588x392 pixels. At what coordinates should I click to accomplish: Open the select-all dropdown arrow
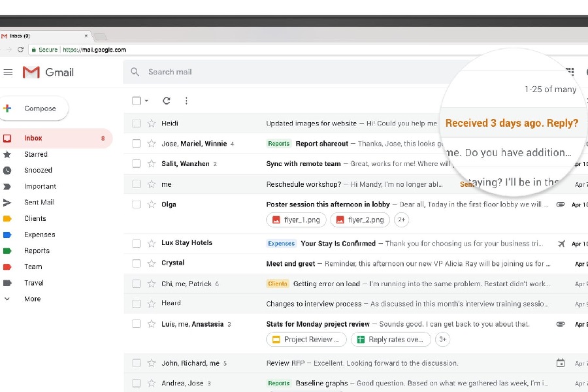[146, 101]
